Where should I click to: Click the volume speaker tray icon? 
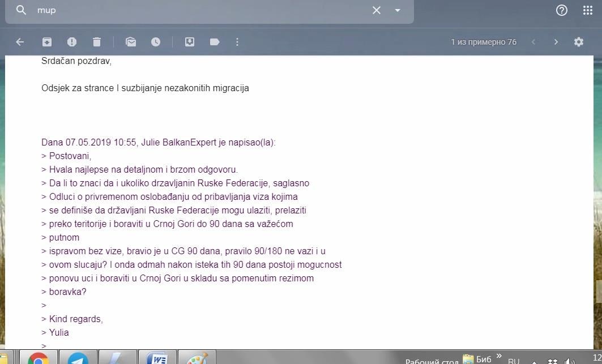(569, 361)
